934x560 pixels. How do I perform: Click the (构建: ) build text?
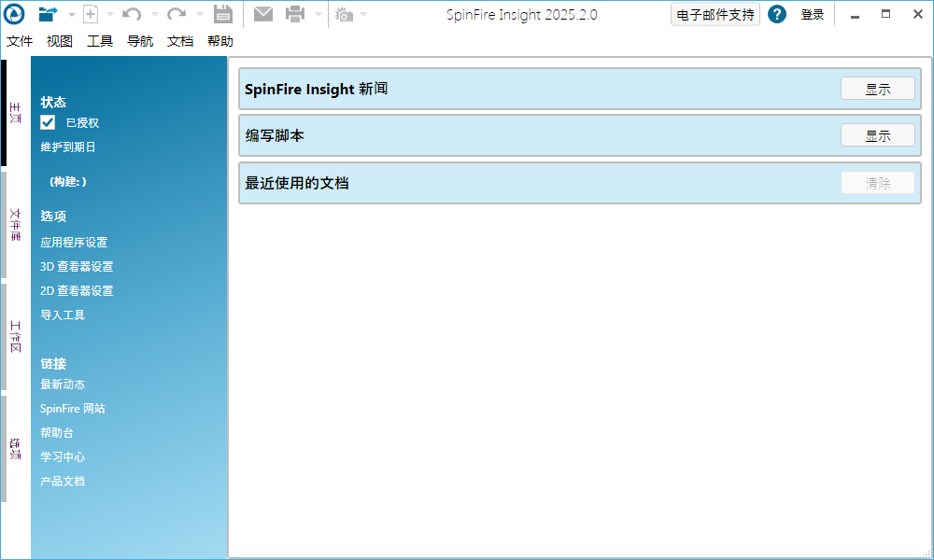pyautogui.click(x=68, y=182)
